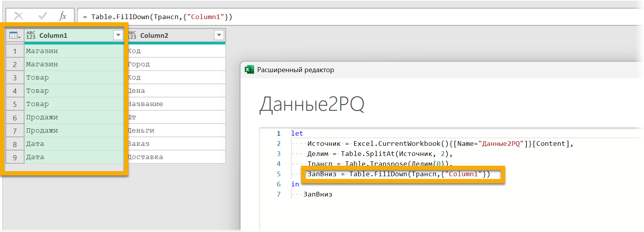Viewport: 644px width, 232px height.
Task: Select row number 1 in the grid
Action: point(15,51)
